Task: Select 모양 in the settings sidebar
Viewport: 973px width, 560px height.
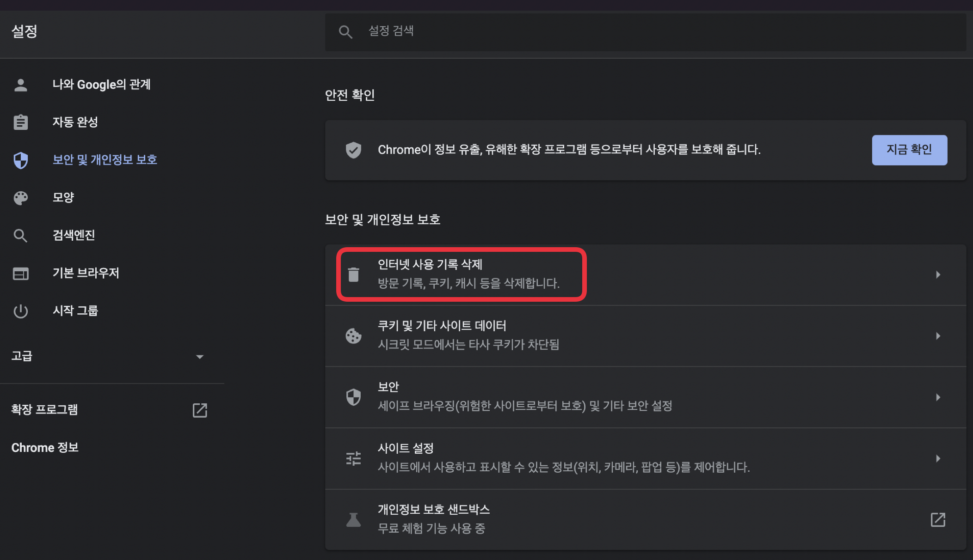Action: coord(63,198)
